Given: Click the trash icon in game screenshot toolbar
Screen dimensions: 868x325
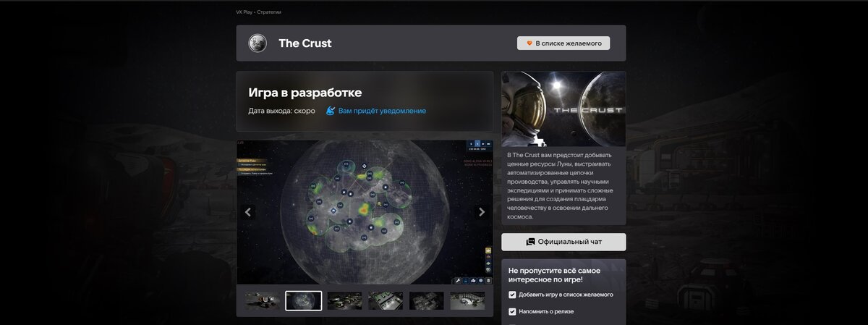Looking at the screenshot, I should pos(488,279).
